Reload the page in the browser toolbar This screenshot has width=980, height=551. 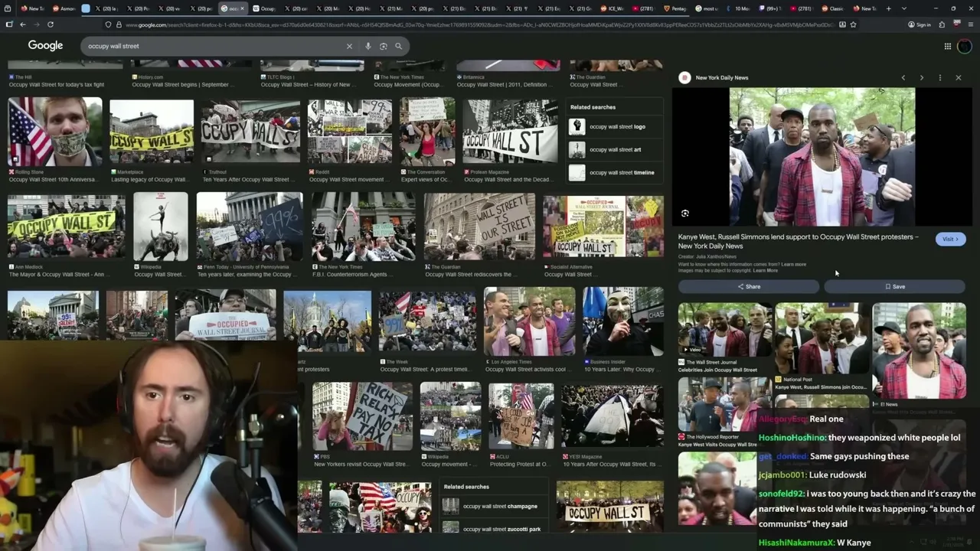click(51, 24)
